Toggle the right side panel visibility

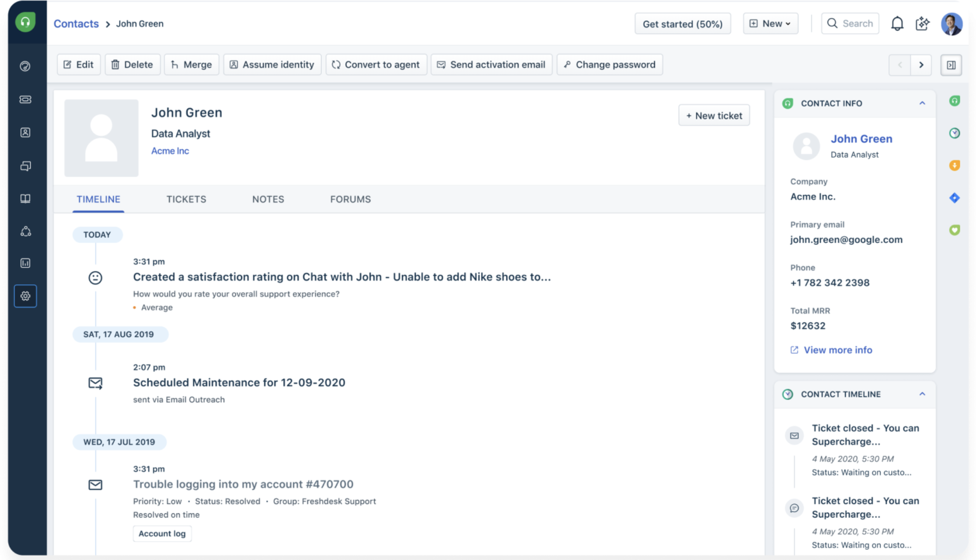click(951, 65)
